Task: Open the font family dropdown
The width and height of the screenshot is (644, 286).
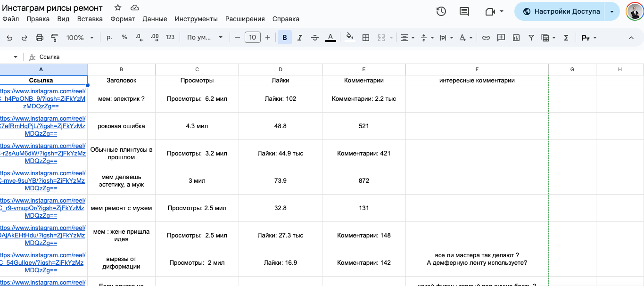Action: 205,38
